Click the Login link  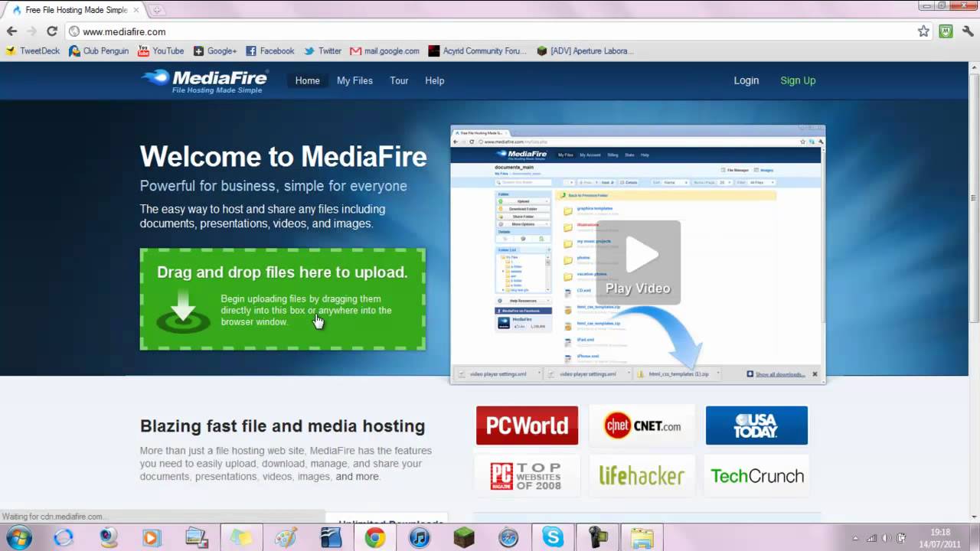click(x=746, y=80)
